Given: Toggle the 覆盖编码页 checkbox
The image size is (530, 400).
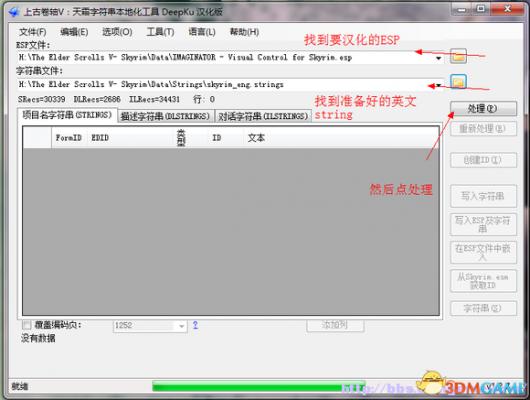Looking at the screenshot, I should point(26,325).
